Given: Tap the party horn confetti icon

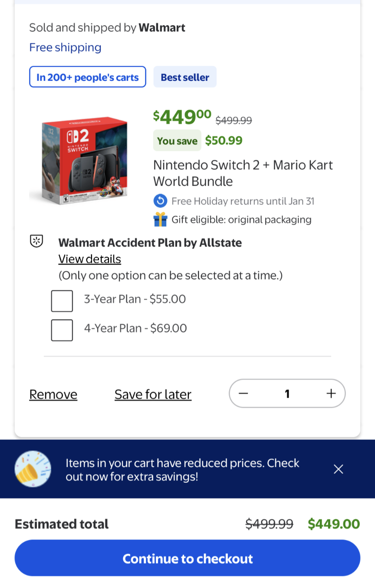Looking at the screenshot, I should tap(33, 469).
